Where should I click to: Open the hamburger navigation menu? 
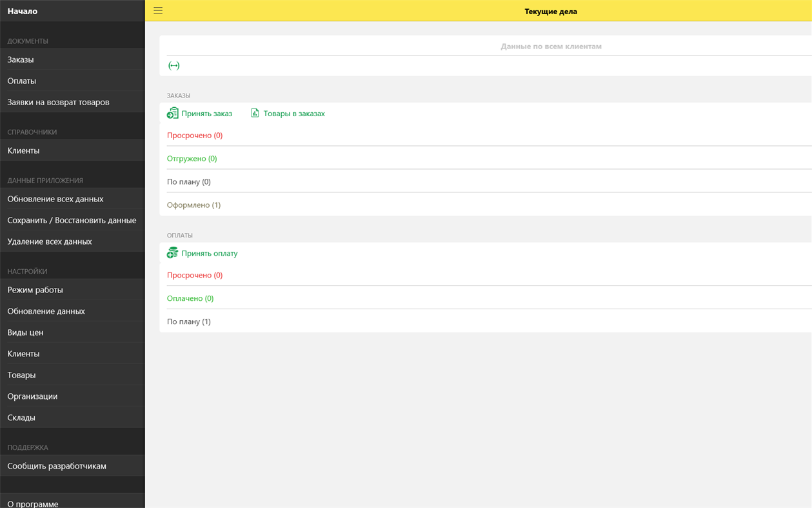coord(157,10)
